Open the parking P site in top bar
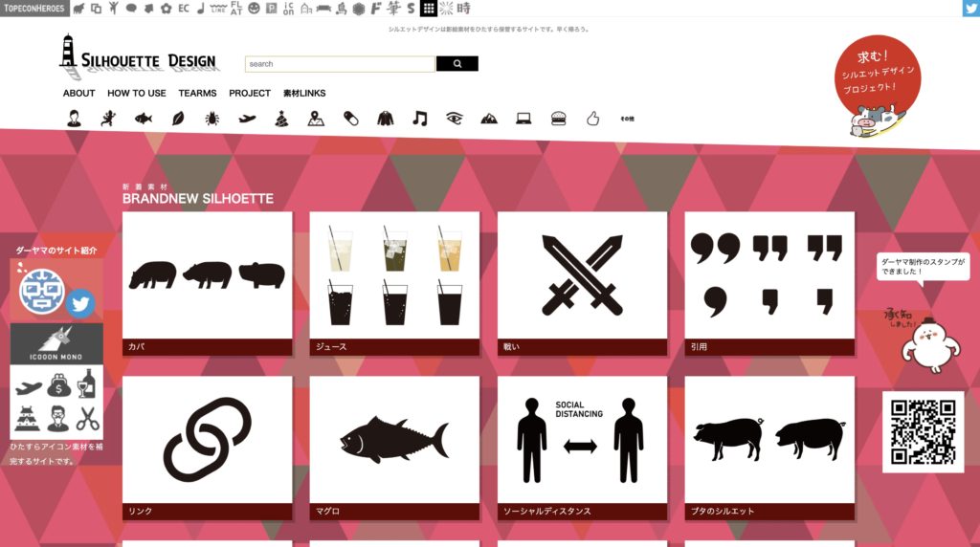The height and width of the screenshot is (547, 980). point(271,8)
